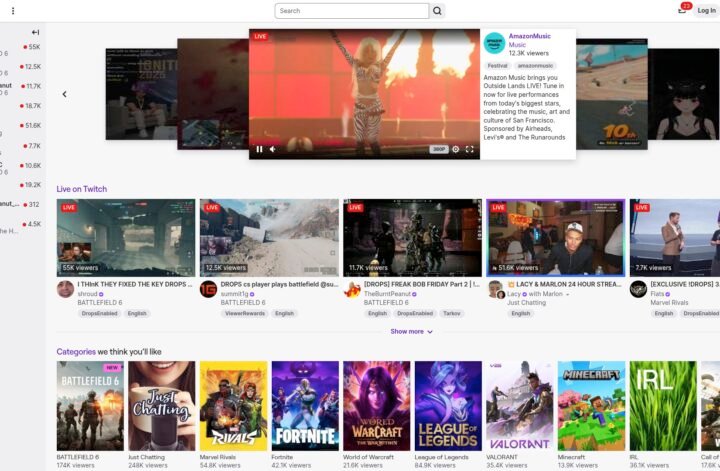Select the Festival tag
The width and height of the screenshot is (720, 471).
click(497, 66)
